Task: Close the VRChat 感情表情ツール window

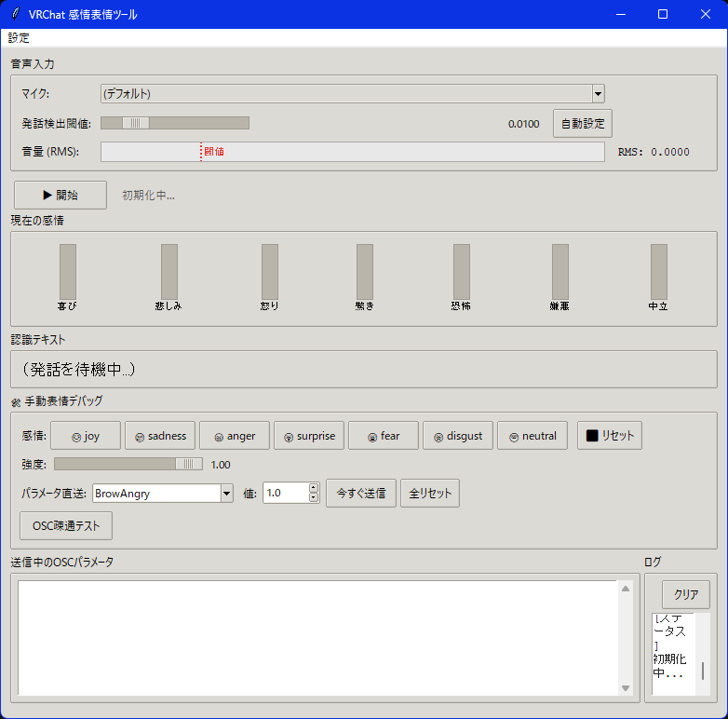Action: [706, 14]
